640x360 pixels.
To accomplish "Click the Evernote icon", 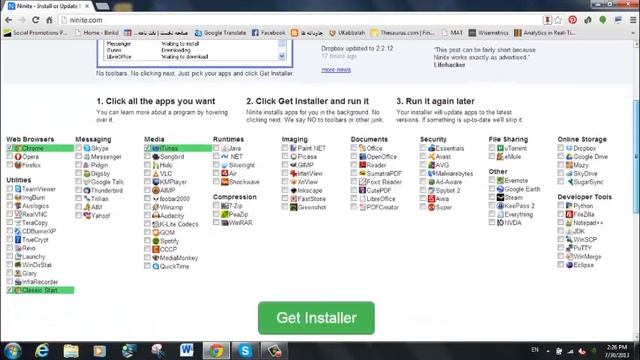I will [x=500, y=180].
